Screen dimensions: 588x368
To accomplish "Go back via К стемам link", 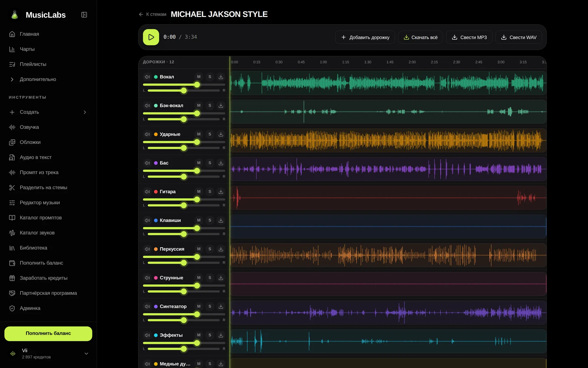I will 153,14.
